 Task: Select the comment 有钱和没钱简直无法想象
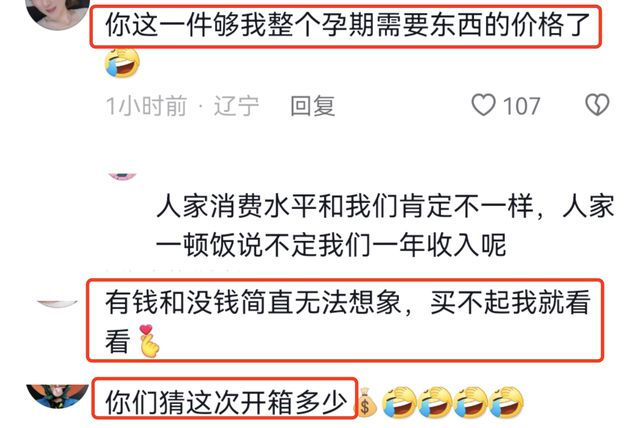point(347,321)
